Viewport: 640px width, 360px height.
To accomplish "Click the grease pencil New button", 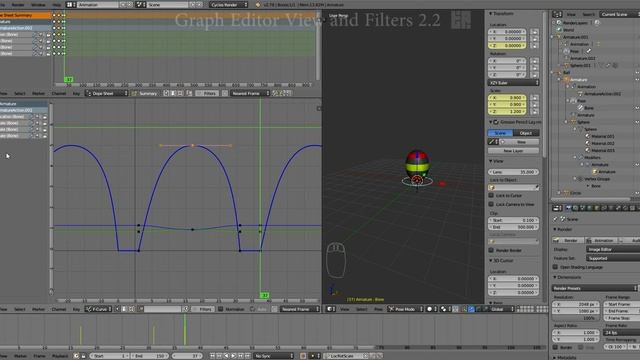I will click(x=521, y=142).
